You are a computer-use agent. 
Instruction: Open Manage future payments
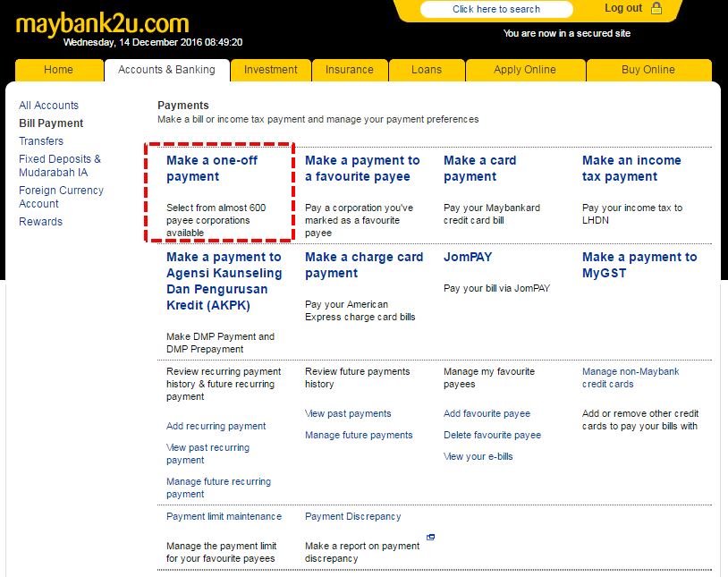(359, 435)
